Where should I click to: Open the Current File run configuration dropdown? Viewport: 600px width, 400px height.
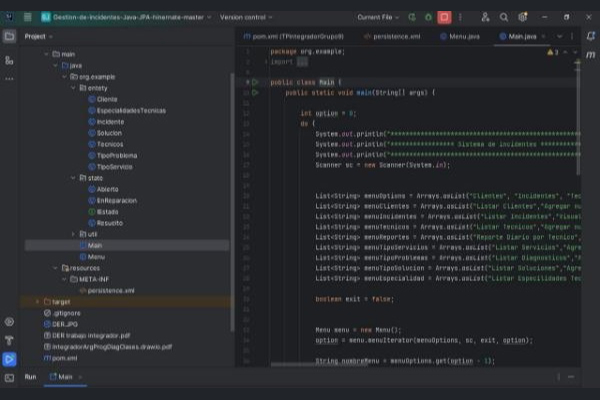pyautogui.click(x=378, y=17)
